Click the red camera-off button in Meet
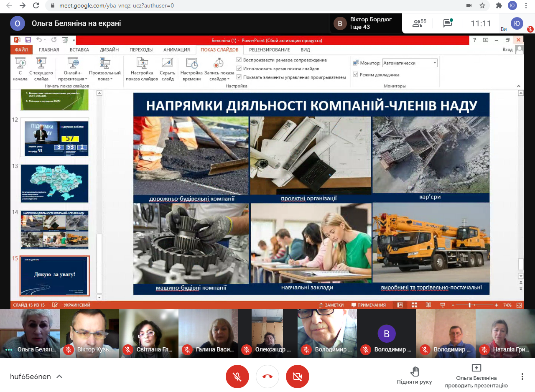535x392 pixels. click(x=298, y=377)
